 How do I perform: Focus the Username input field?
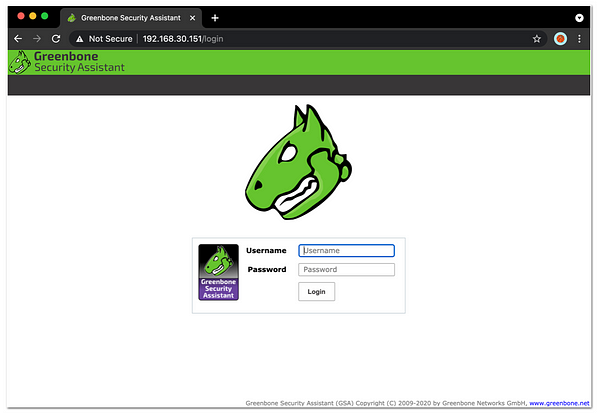coord(346,251)
